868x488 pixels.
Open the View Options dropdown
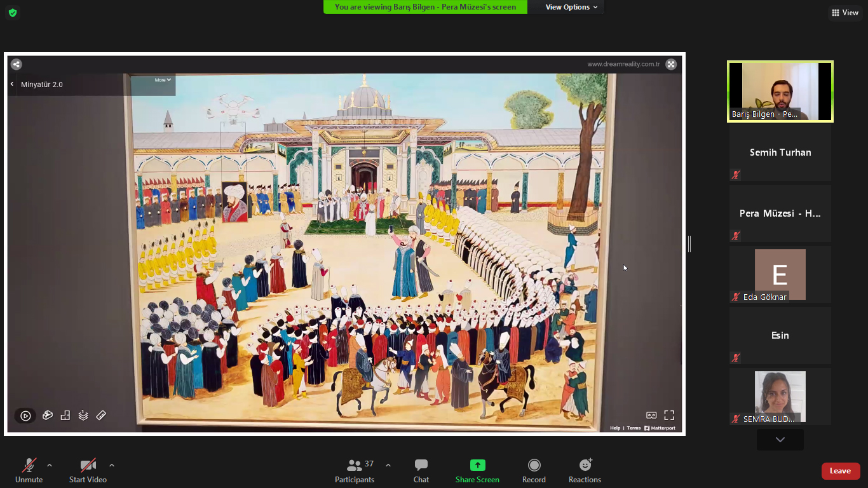(x=571, y=7)
